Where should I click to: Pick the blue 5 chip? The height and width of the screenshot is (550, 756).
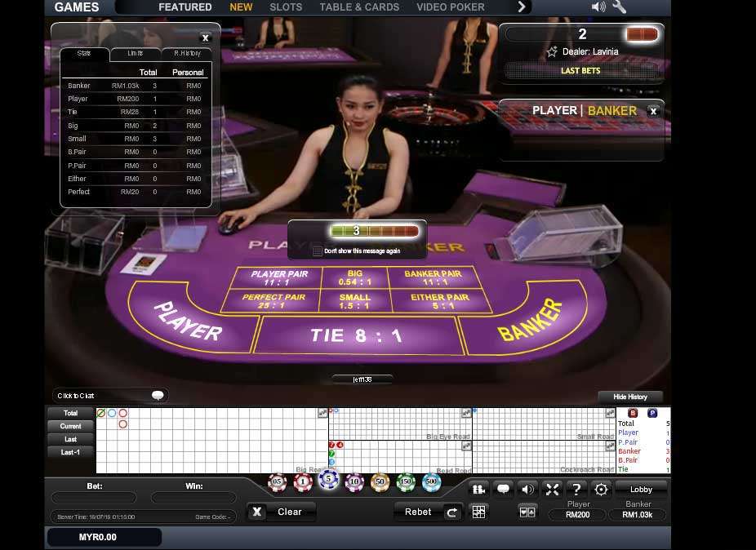pyautogui.click(x=328, y=480)
